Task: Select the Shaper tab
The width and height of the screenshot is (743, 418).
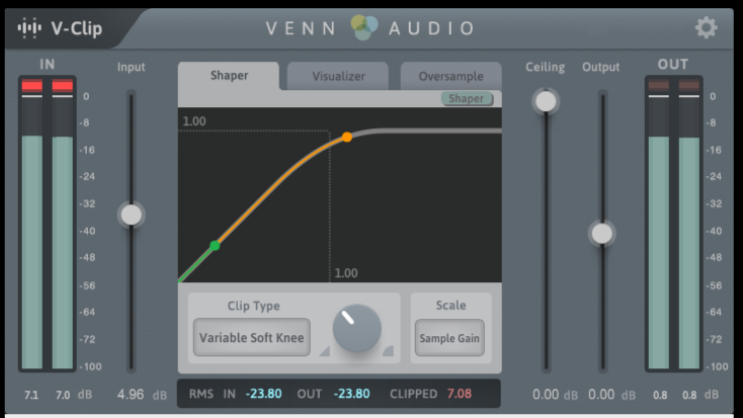Action: pyautogui.click(x=229, y=76)
